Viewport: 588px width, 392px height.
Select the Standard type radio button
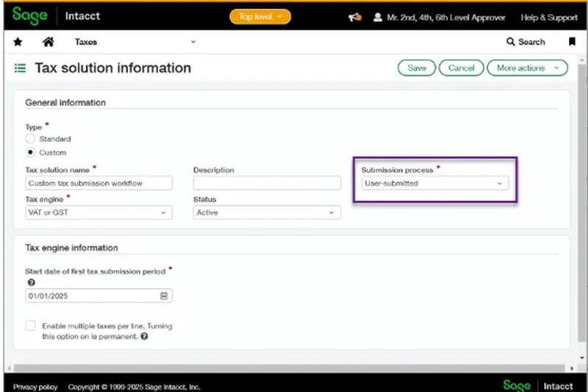[x=30, y=138]
